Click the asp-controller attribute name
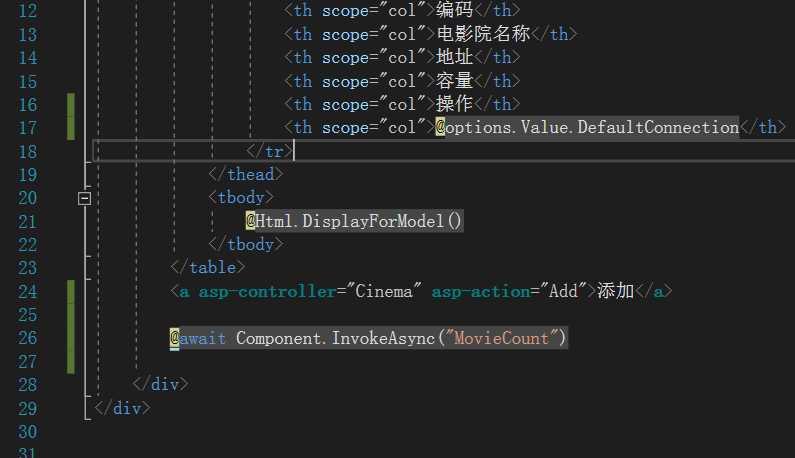 point(267,291)
